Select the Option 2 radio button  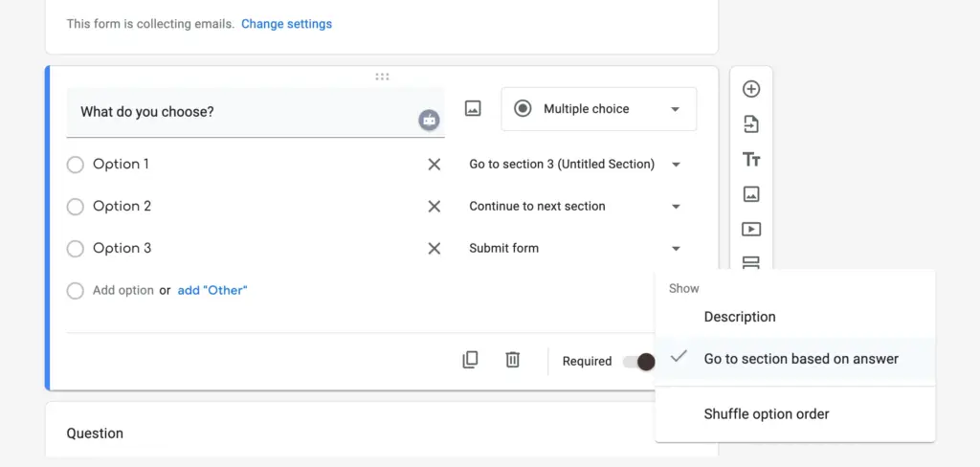(76, 207)
